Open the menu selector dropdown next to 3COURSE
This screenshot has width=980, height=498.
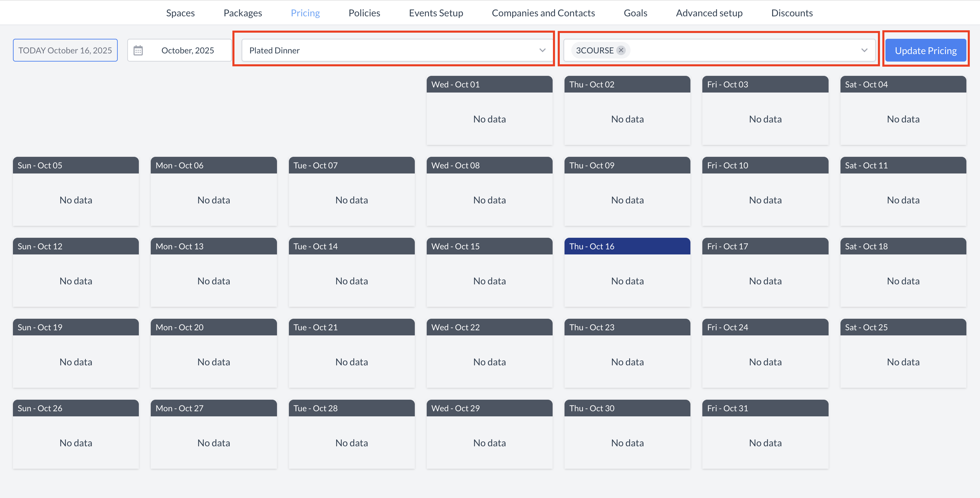(864, 50)
